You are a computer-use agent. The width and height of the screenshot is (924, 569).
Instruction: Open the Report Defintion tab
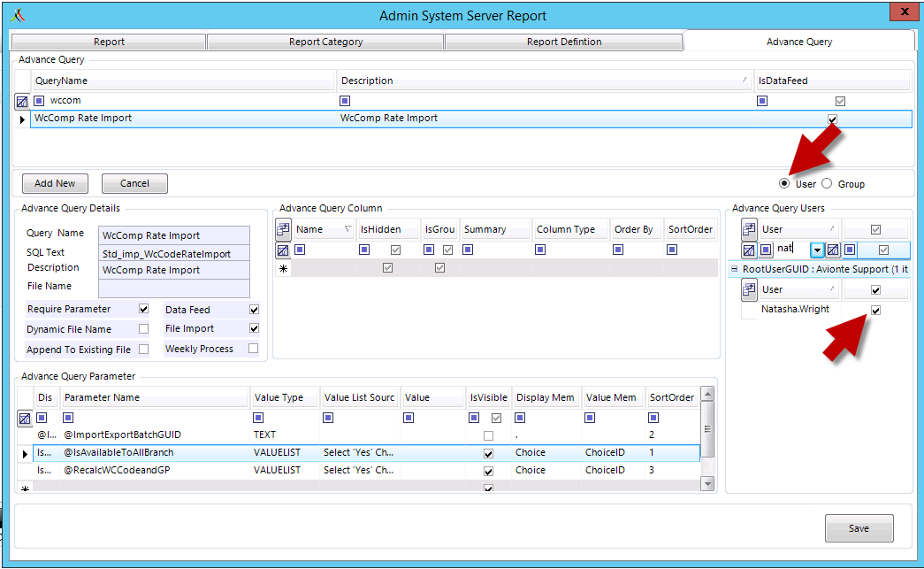[x=563, y=42]
